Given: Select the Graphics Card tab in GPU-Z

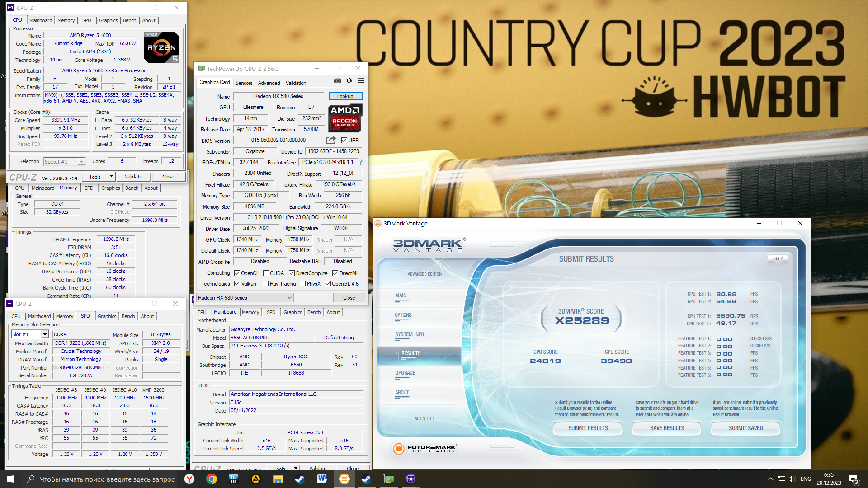Looking at the screenshot, I should pyautogui.click(x=215, y=83).
